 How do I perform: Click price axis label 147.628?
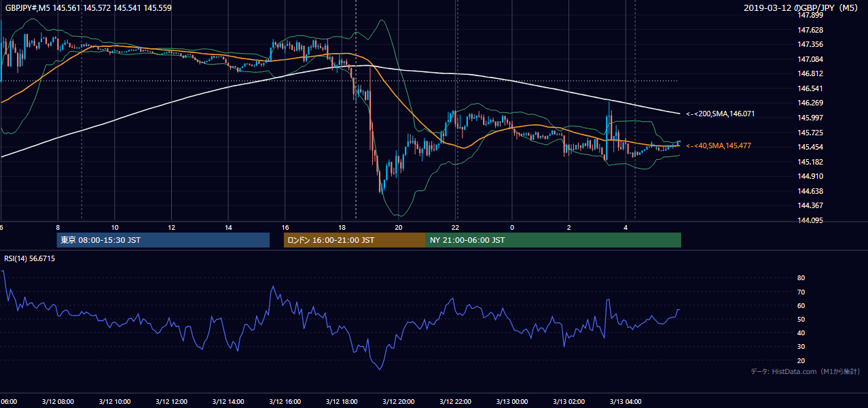(x=811, y=31)
